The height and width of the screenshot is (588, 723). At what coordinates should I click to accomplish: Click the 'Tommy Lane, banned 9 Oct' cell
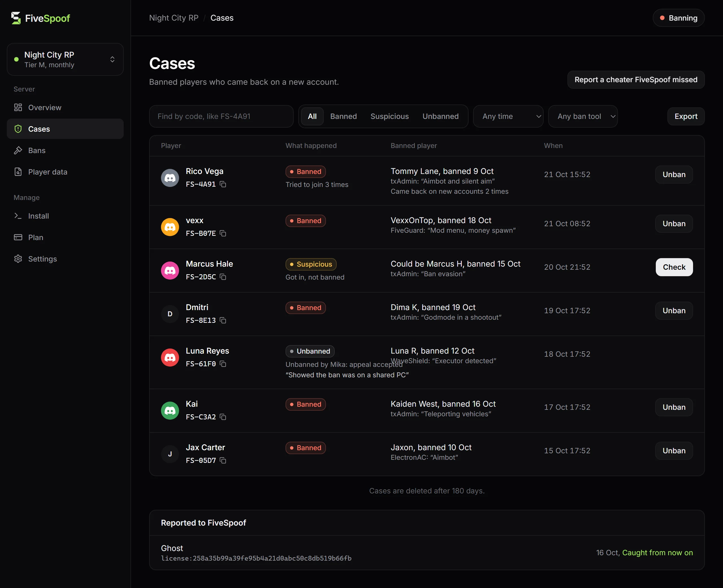[442, 171]
